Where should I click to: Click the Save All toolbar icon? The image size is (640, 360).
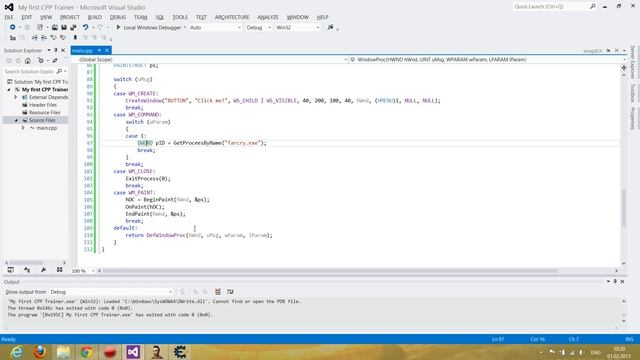coord(73,27)
